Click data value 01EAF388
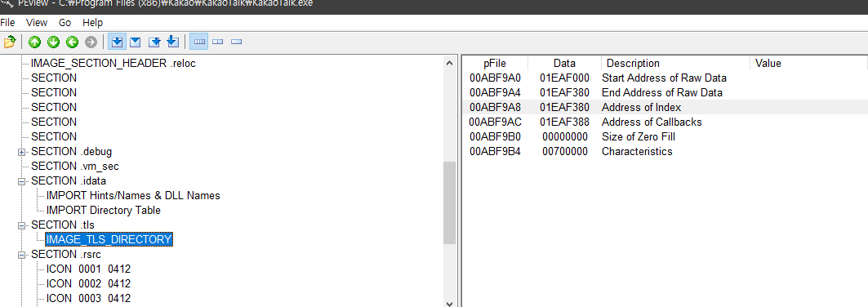 (x=564, y=122)
